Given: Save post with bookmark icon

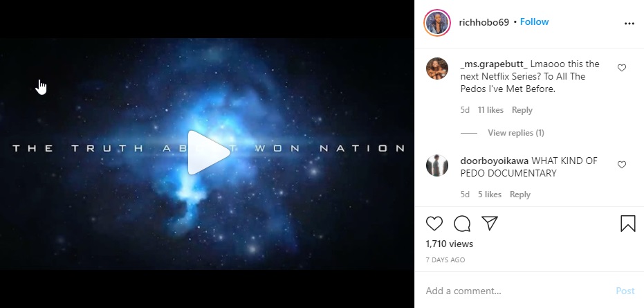Looking at the screenshot, I should point(627,224).
